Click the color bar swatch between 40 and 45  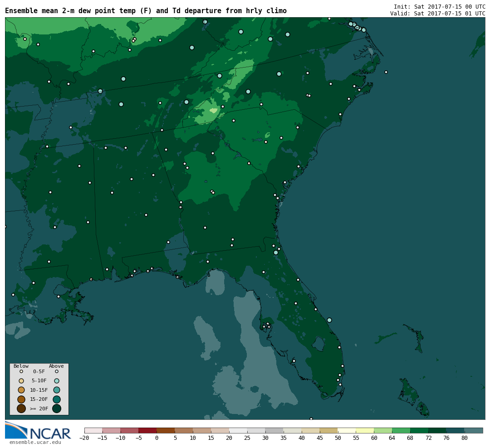[311, 430]
